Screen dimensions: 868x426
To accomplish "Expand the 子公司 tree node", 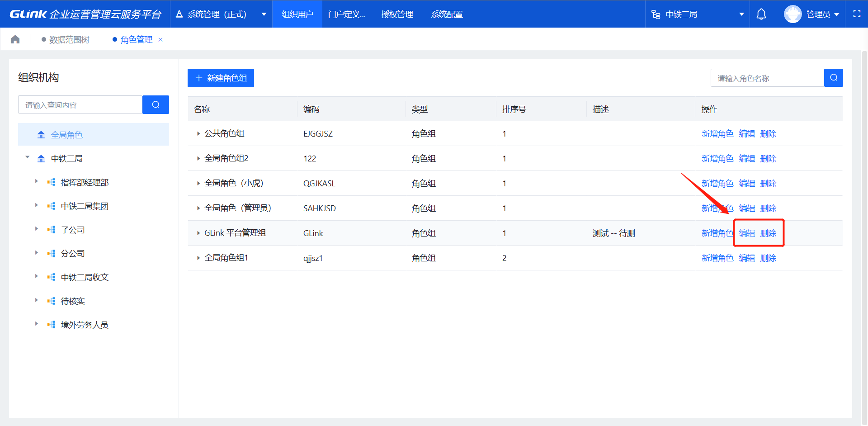I will 37,229.
